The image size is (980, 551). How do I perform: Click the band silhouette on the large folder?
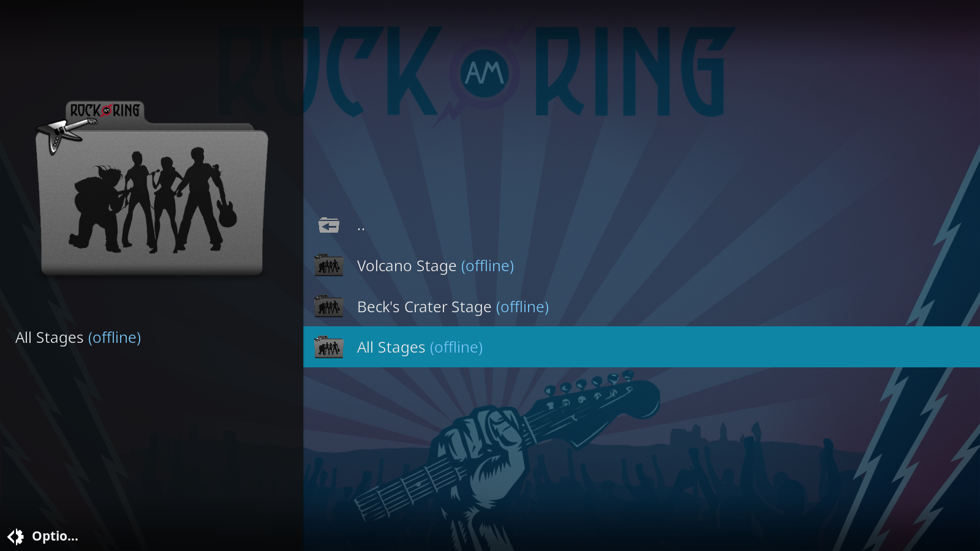(x=153, y=201)
